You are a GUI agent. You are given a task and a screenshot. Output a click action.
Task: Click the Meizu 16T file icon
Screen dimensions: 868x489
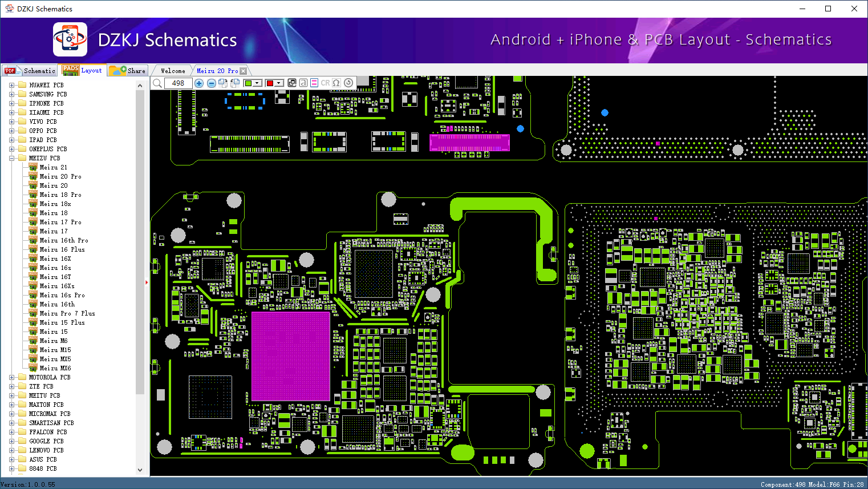coord(33,277)
